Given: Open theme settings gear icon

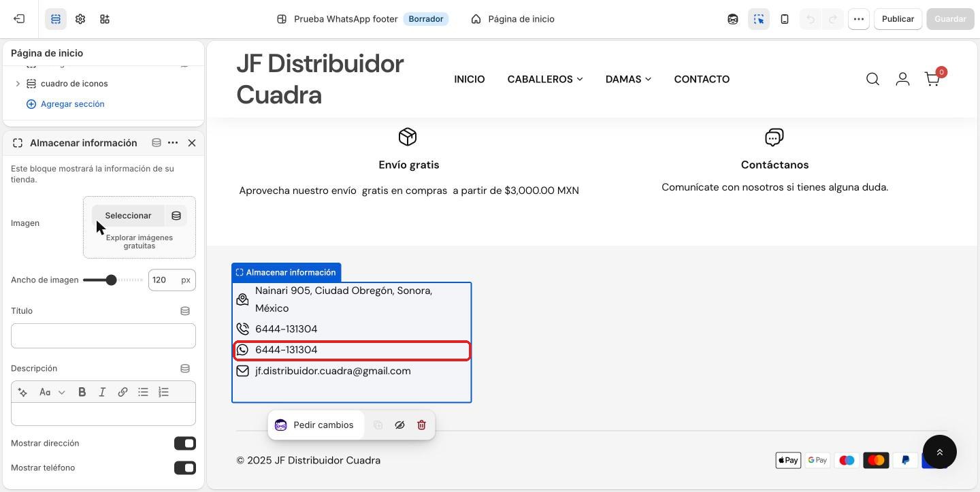Looking at the screenshot, I should pyautogui.click(x=80, y=19).
